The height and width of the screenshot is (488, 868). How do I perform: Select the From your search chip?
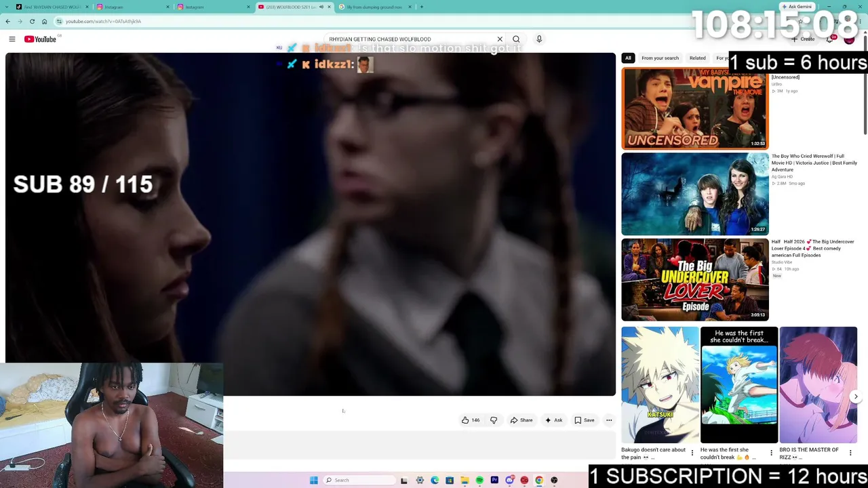coord(660,58)
